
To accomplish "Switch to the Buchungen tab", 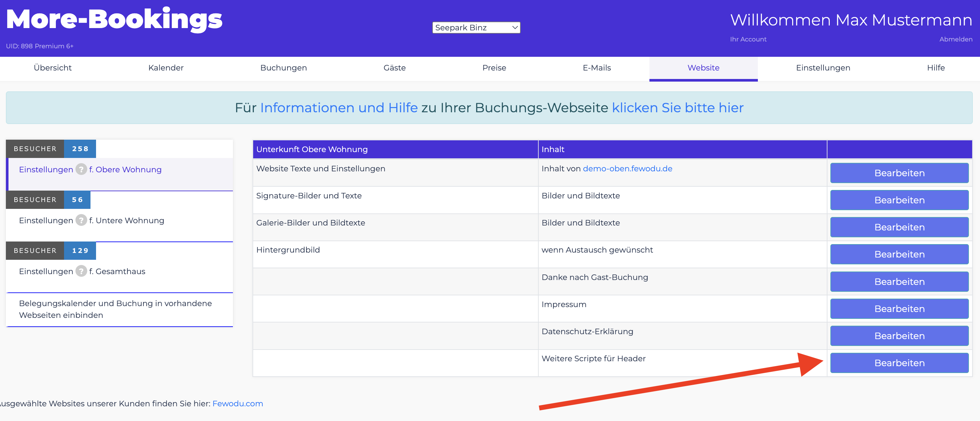I will tap(284, 68).
